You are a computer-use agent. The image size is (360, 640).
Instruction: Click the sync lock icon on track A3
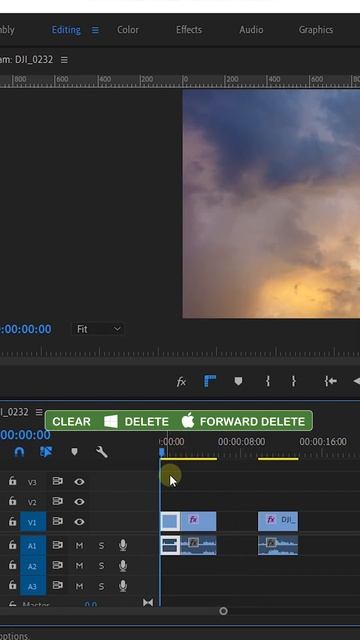click(x=58, y=586)
